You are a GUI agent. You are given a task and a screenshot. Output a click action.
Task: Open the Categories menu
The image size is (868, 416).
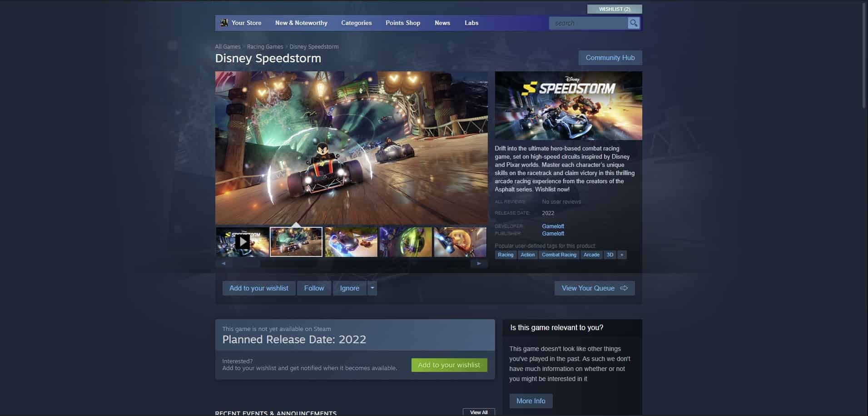tap(356, 23)
